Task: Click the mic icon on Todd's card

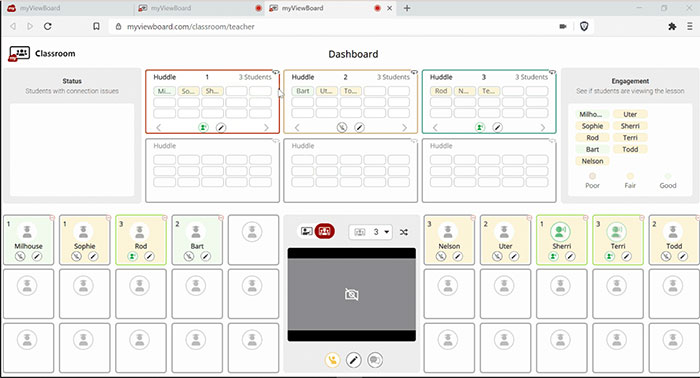Action: click(666, 256)
